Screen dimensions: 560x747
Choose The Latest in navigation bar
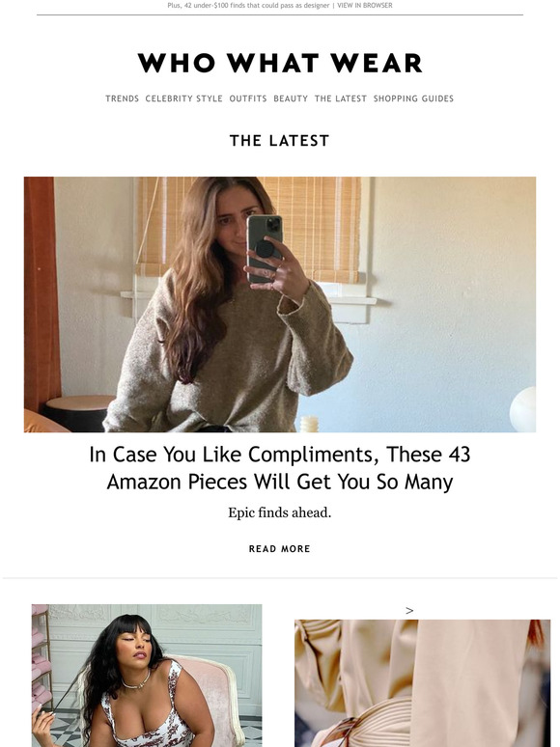340,98
